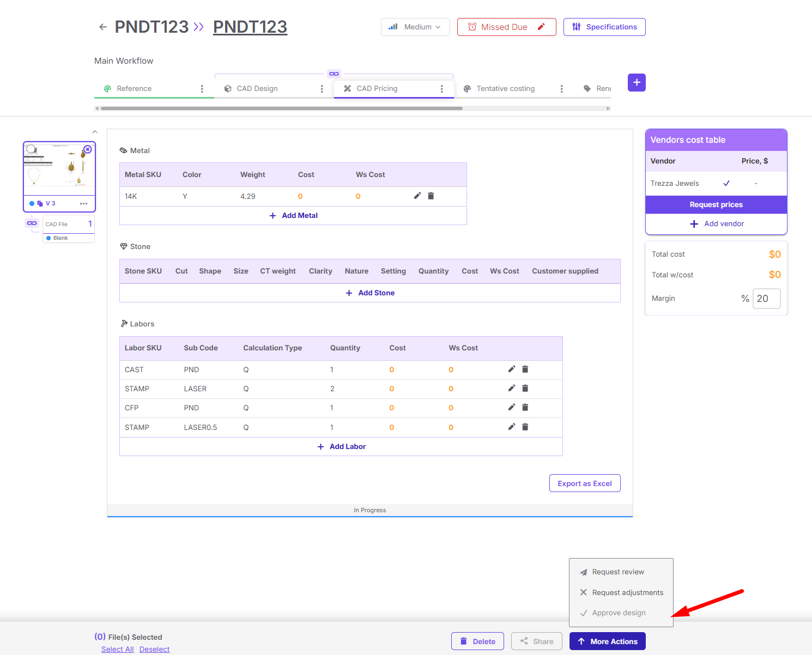
Task: Click the Select All link
Action: (117, 649)
